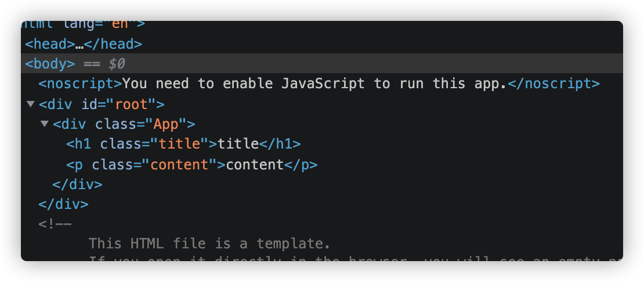Click the "content" class attribute value

179,164
